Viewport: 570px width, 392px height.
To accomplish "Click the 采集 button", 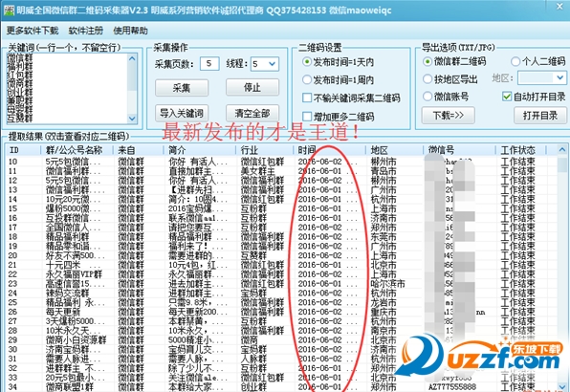I will click(182, 88).
